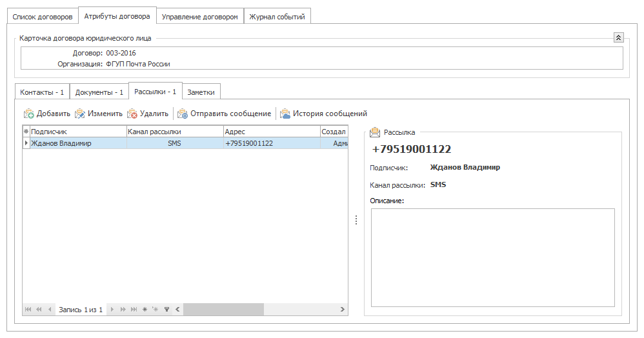Click the Рассылка panel envelope icon
The width and height of the screenshot is (644, 338).
[374, 132]
